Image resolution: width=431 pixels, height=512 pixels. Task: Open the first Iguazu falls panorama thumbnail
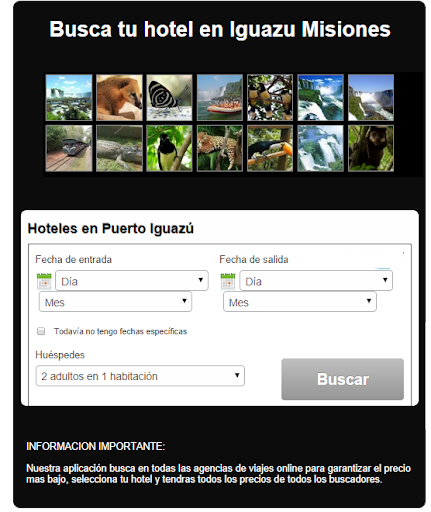tap(69, 97)
